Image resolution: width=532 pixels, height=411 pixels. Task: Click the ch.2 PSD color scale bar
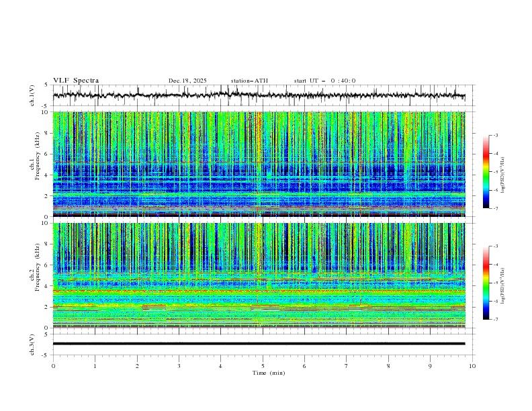point(486,283)
